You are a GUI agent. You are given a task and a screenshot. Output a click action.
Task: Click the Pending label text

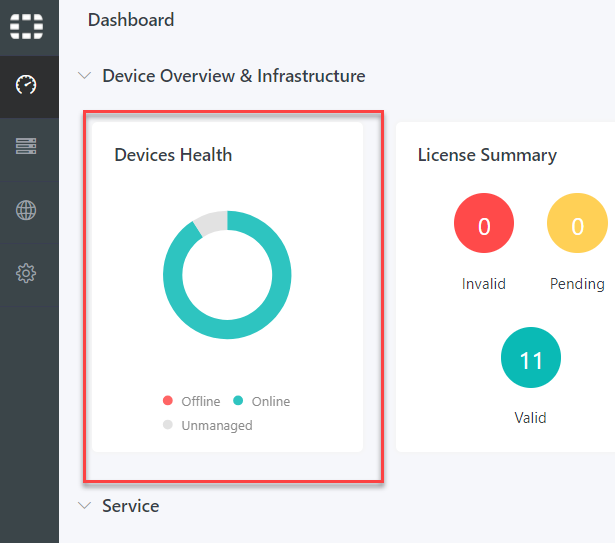pyautogui.click(x=577, y=284)
